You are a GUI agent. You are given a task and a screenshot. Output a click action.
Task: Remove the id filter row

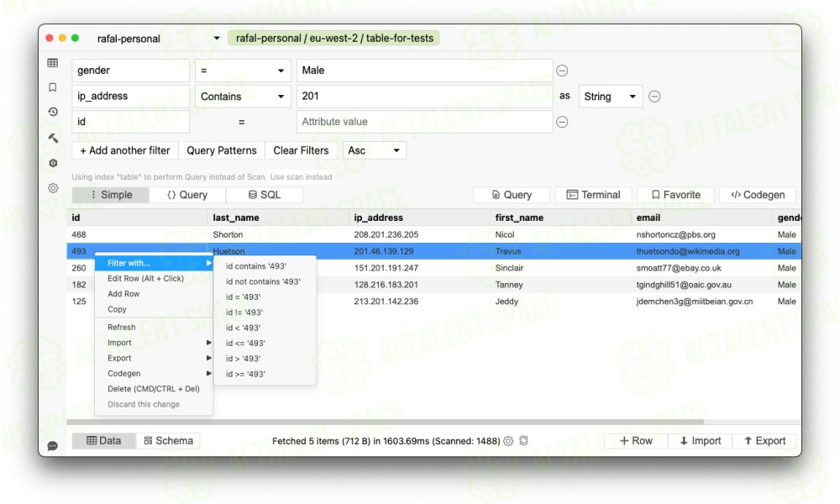[562, 122]
